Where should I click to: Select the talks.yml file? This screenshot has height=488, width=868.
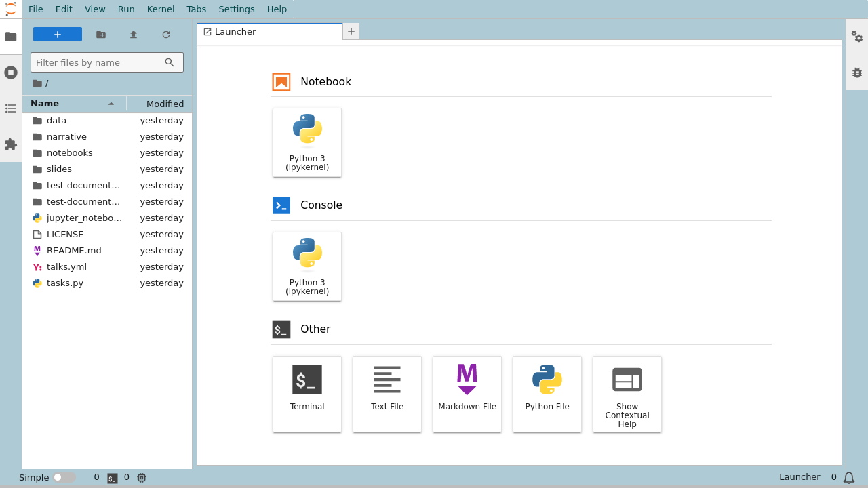point(107,267)
